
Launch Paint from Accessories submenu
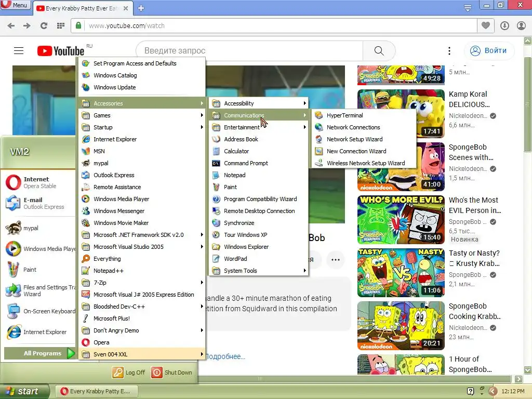click(259, 187)
